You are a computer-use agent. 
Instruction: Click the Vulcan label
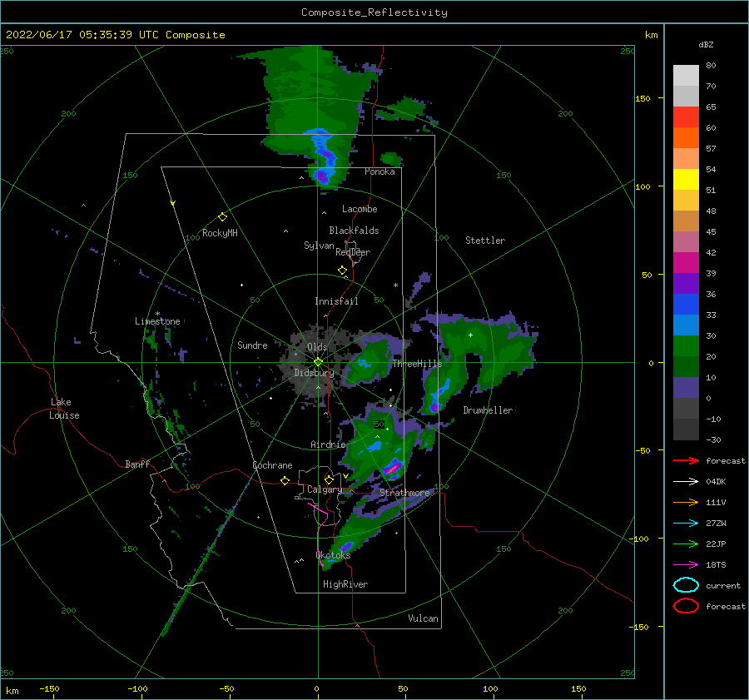tap(424, 618)
